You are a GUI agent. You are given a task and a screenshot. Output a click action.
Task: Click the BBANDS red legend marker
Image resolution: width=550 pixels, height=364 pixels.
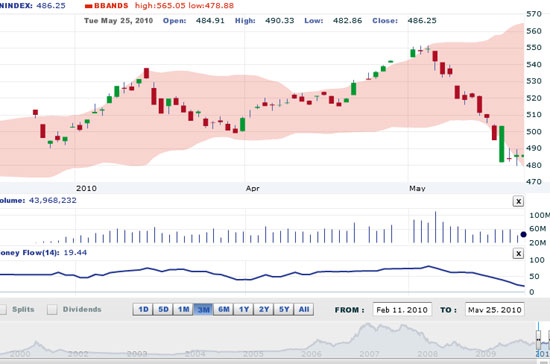[88, 6]
